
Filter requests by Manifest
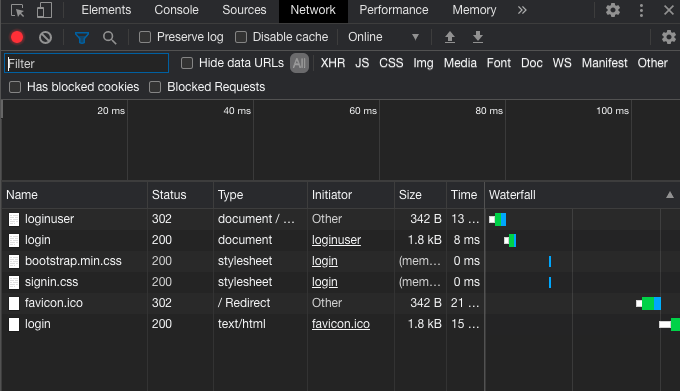point(605,63)
